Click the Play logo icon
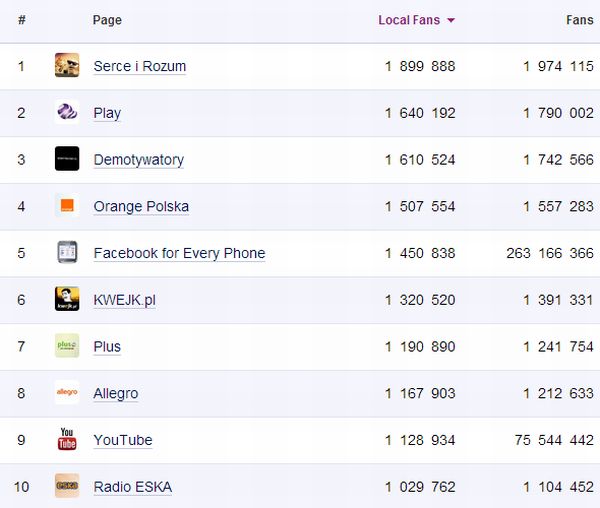The image size is (600, 508). click(x=67, y=112)
